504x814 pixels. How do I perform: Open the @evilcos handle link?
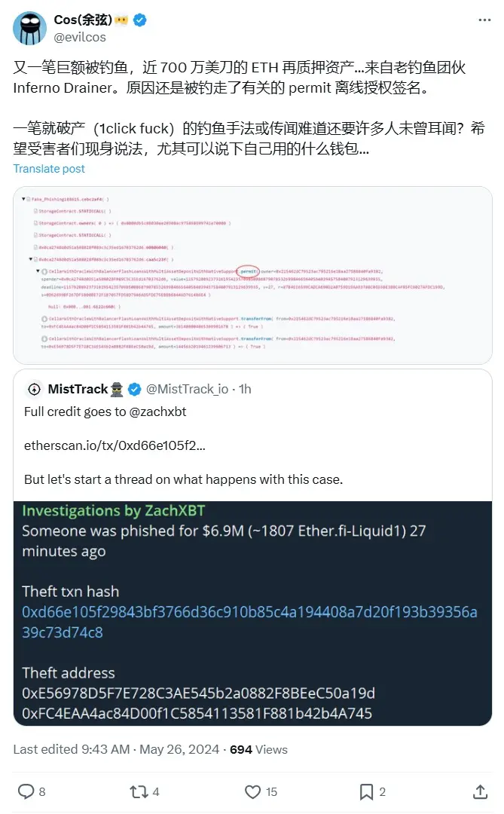click(80, 37)
